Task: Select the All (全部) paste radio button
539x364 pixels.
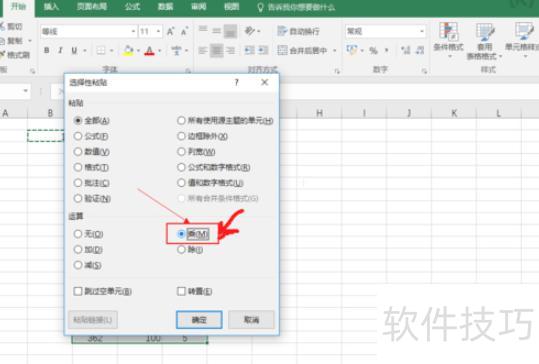Action: [78, 121]
